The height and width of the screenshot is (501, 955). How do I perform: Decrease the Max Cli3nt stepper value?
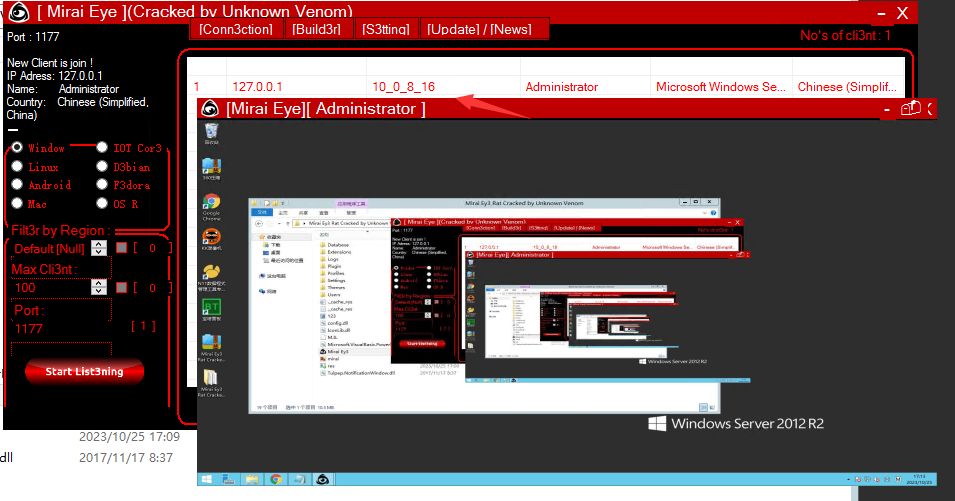99,291
